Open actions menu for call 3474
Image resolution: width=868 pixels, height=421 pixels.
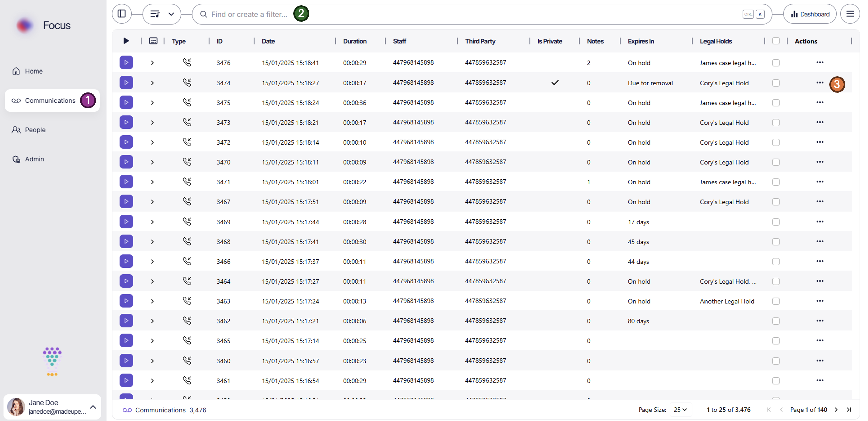pos(820,83)
